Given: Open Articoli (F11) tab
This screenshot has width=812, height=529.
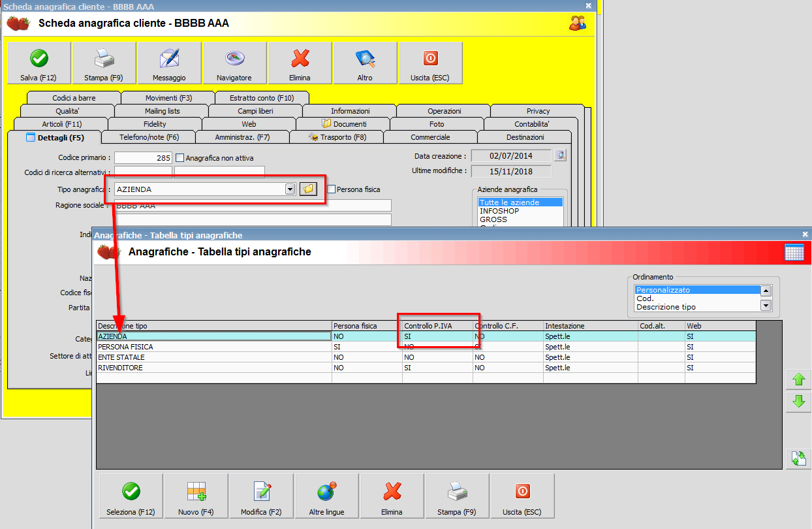Looking at the screenshot, I should tap(61, 124).
